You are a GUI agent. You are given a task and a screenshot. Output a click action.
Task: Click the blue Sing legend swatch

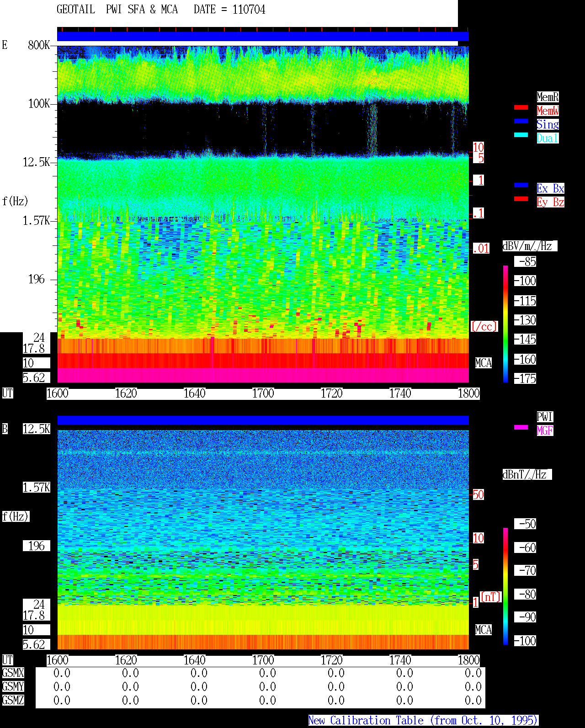pos(521,121)
